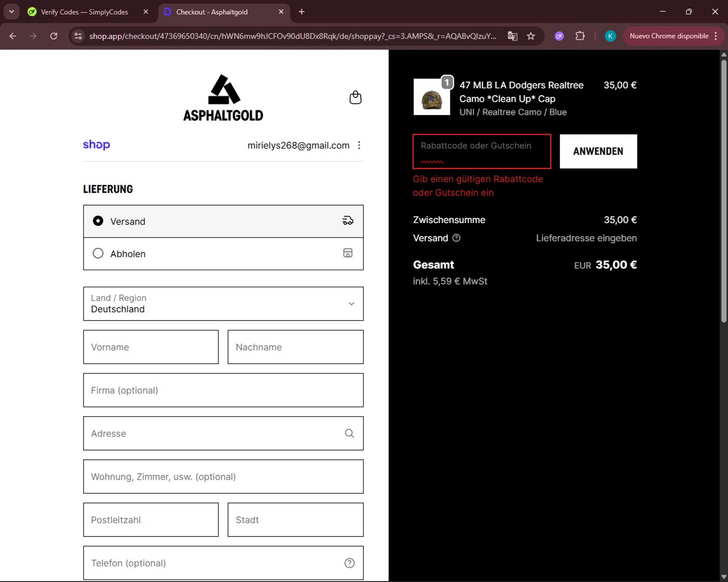The height and width of the screenshot is (582, 728).
Task: Click the Telefon (optional) field
Action: pyautogui.click(x=223, y=563)
